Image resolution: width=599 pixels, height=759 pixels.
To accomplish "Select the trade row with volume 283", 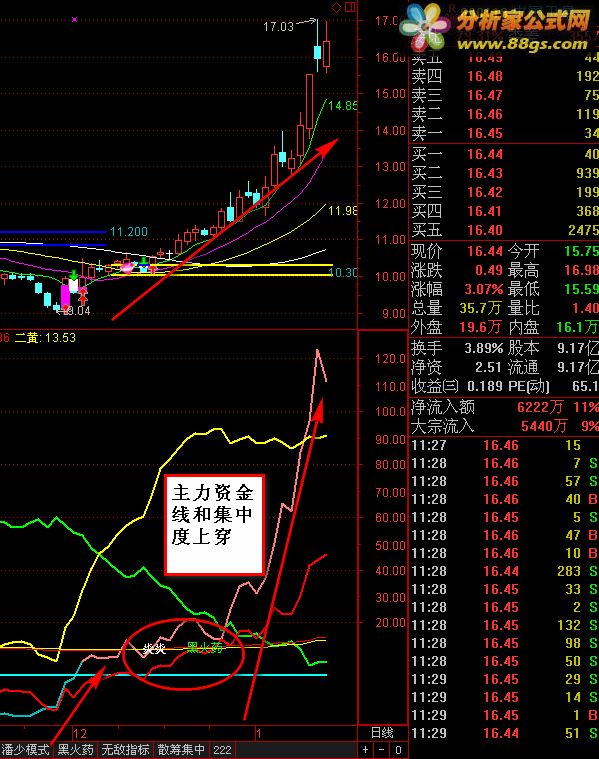I will tap(505, 571).
